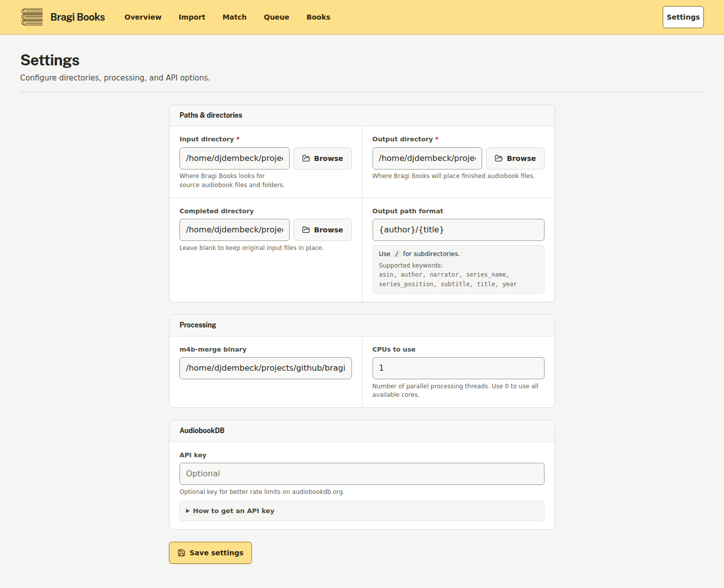
Task: Browse for the Completed directory
Action: pos(323,230)
